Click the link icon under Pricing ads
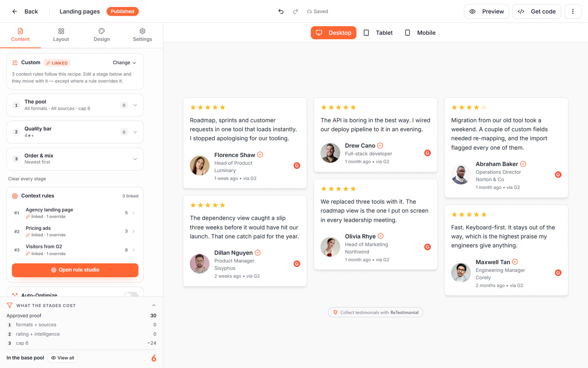588x368 pixels. 28,235
